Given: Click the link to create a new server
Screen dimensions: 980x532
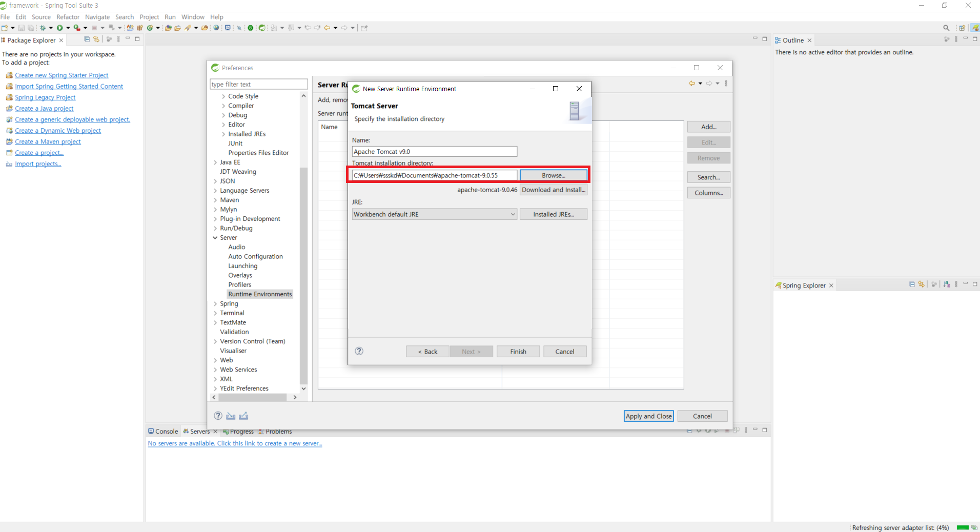Looking at the screenshot, I should [235, 443].
